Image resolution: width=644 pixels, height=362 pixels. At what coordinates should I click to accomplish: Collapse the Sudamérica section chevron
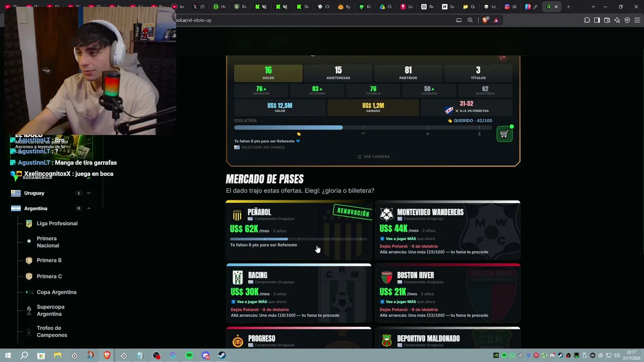(89, 177)
